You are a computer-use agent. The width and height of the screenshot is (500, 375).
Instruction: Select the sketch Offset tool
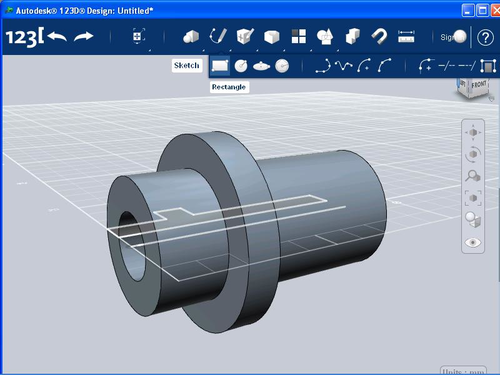488,66
